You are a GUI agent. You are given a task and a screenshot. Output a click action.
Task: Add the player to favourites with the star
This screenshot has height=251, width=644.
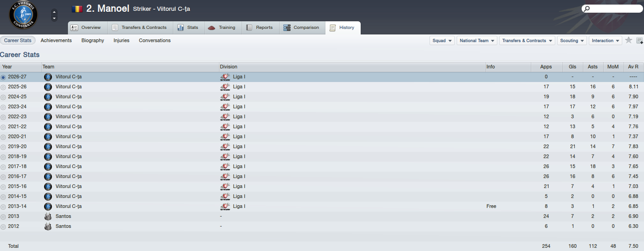pos(629,40)
